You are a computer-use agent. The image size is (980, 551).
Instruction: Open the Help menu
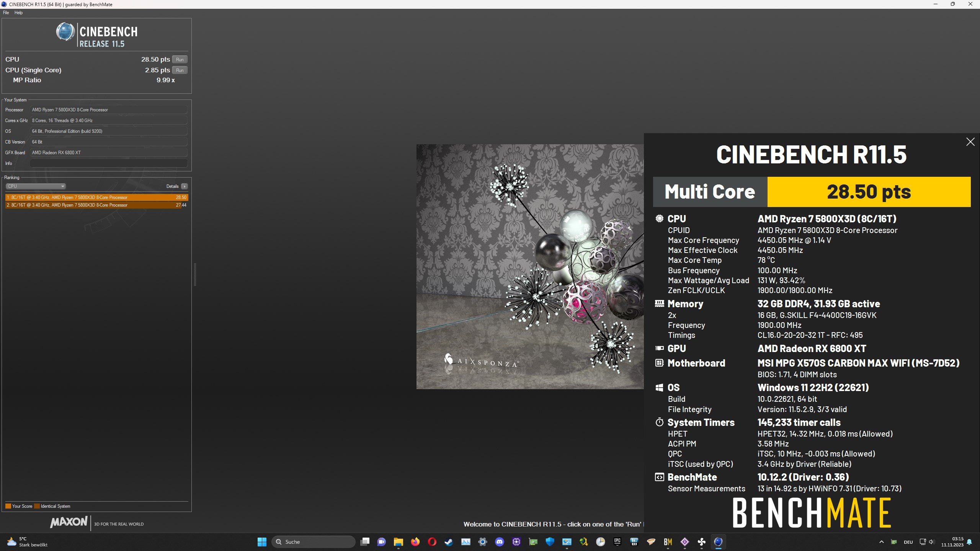tap(18, 13)
